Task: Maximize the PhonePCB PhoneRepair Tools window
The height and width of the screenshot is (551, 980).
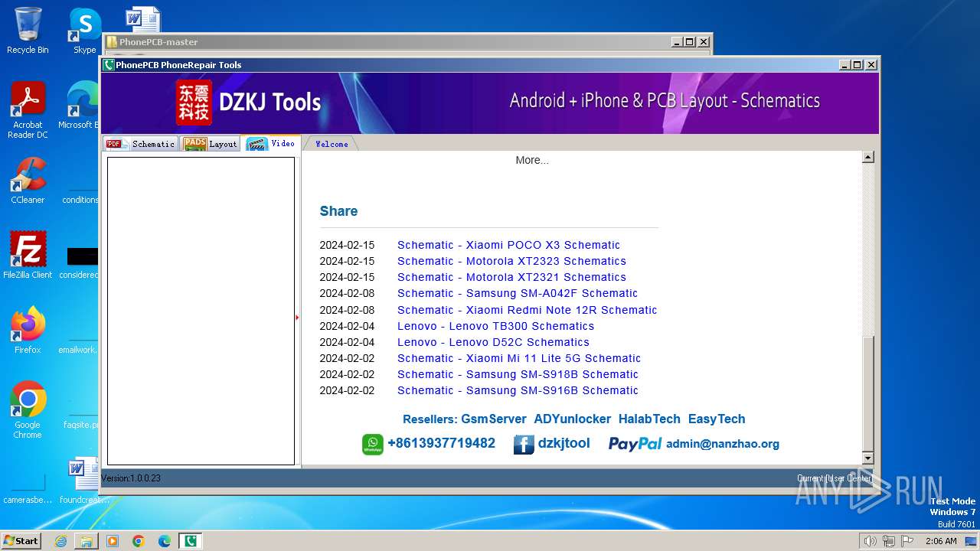Action: [x=857, y=65]
